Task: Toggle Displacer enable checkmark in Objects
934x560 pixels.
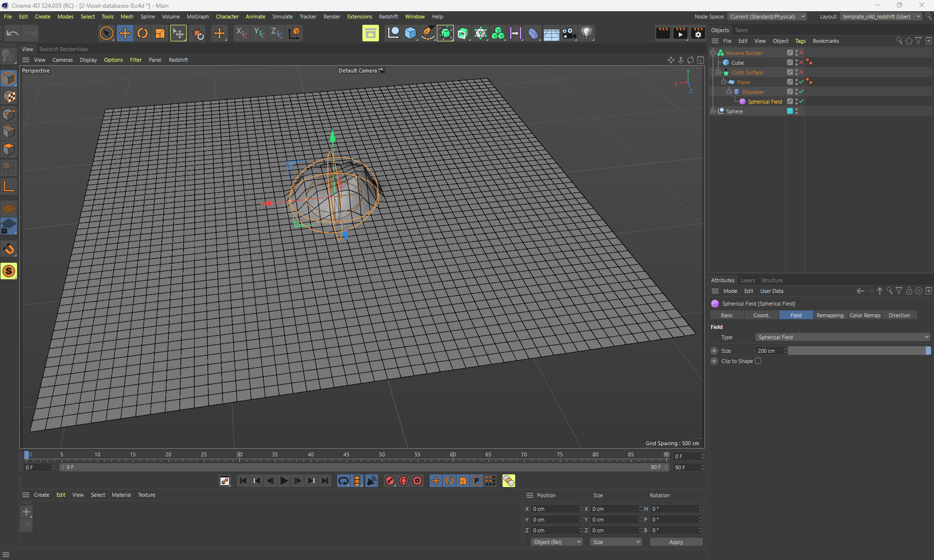Action: click(801, 91)
